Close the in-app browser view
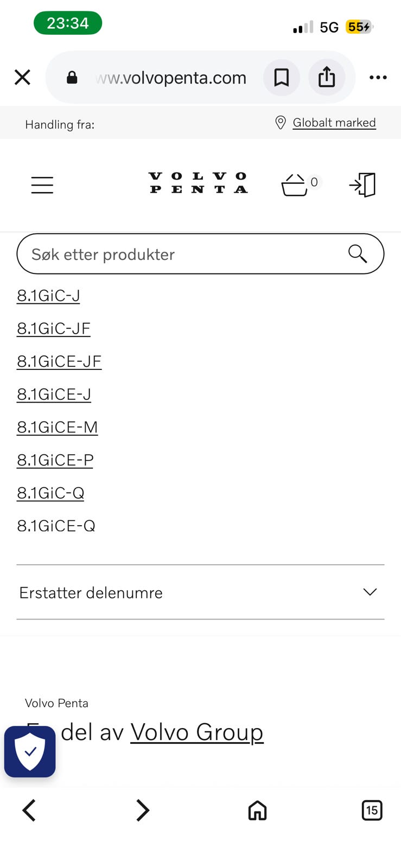401x868 pixels. coord(22,78)
